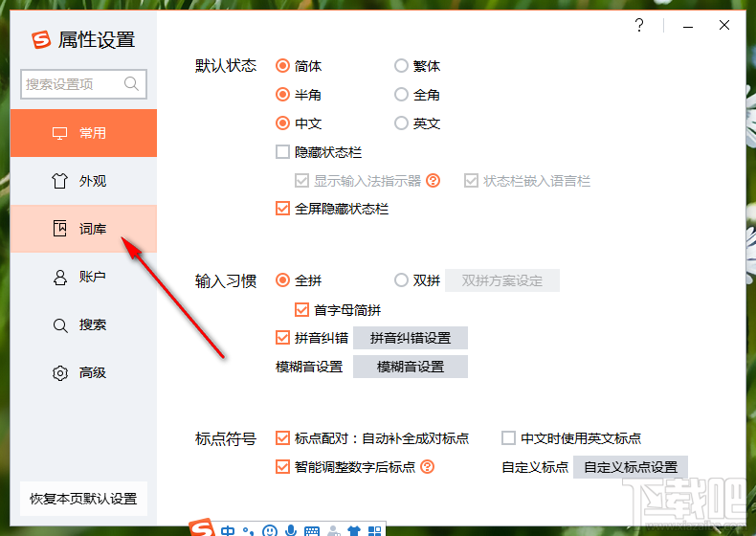Screen dimensions: 756x536
Task: Open soft keyboard icon on status bar
Action: pyautogui.click(x=312, y=531)
